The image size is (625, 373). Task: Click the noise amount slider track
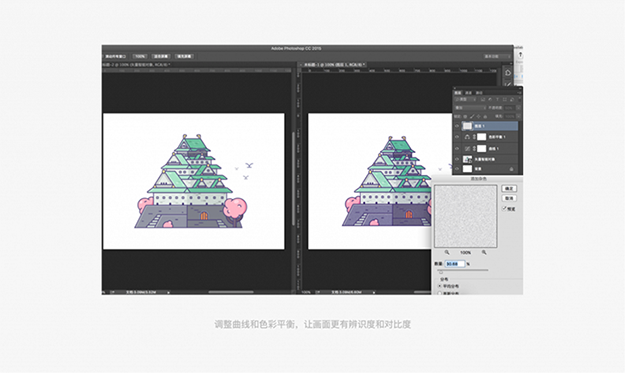(464, 271)
